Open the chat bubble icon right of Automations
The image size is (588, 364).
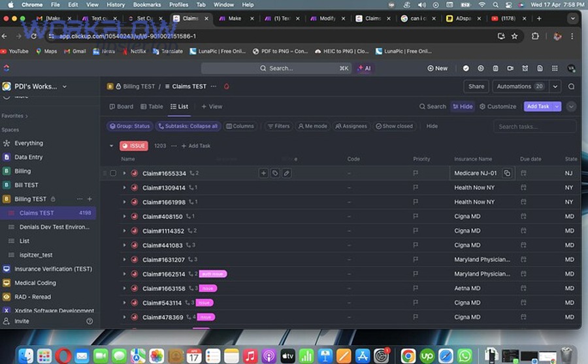click(571, 86)
